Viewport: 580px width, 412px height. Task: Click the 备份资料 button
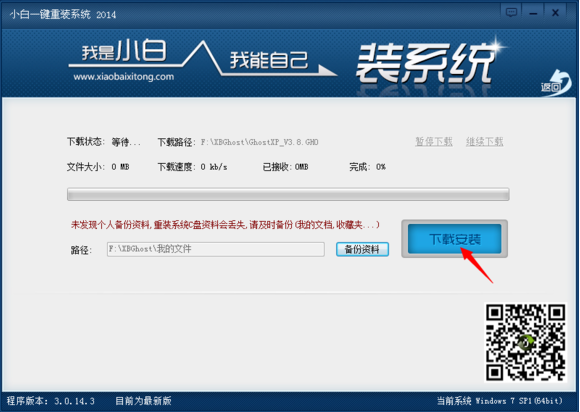362,249
